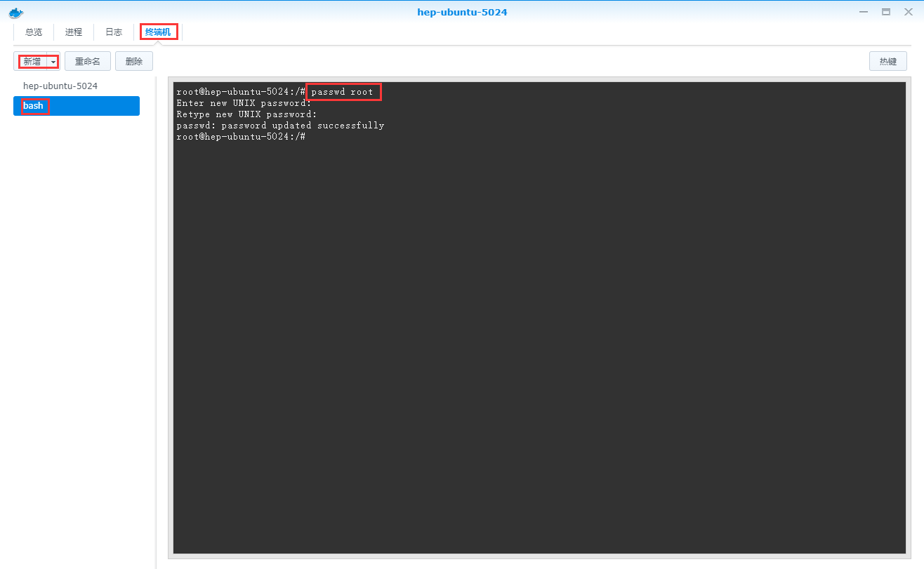This screenshot has height=569, width=924.
Task: Select hep-ubuntu-5024 session in terminal list
Action: tap(60, 86)
